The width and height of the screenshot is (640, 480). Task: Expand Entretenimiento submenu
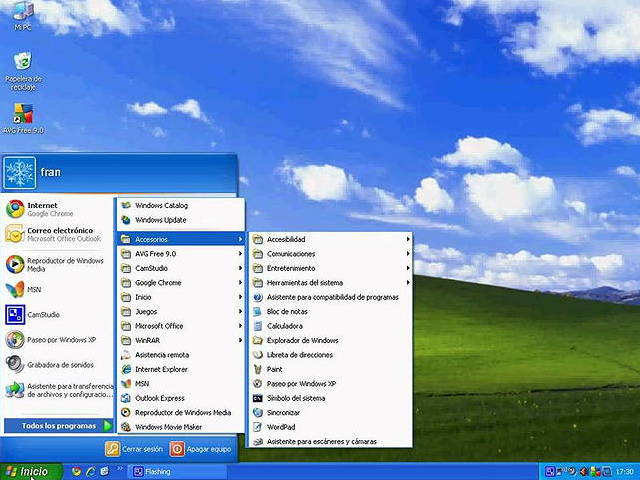(331, 268)
